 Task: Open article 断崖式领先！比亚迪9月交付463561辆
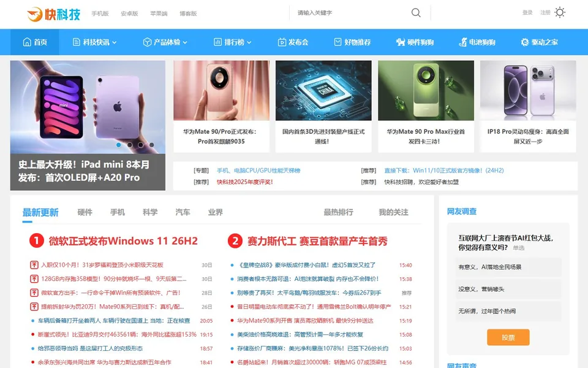117,335
